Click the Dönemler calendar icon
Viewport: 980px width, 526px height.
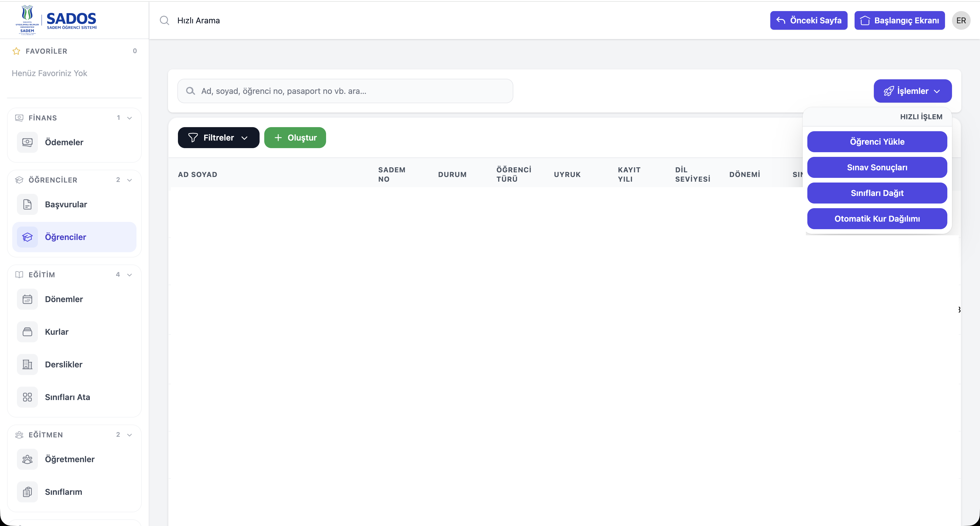tap(27, 299)
